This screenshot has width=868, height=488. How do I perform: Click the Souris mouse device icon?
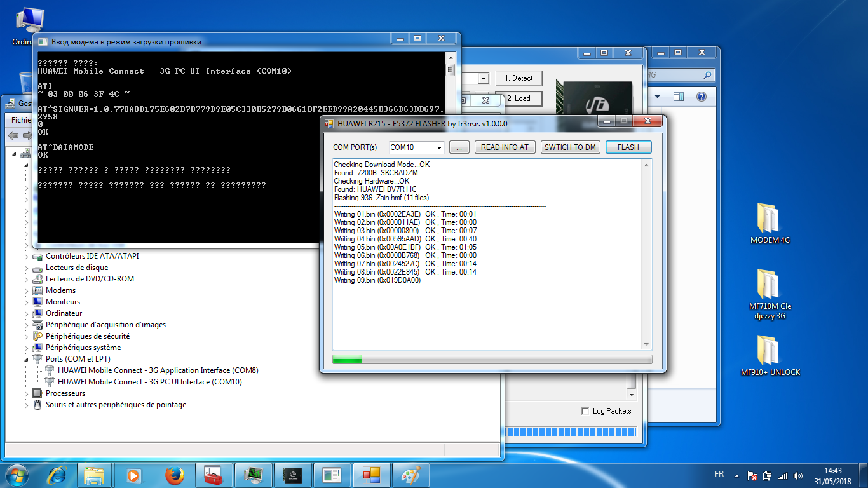(x=37, y=405)
